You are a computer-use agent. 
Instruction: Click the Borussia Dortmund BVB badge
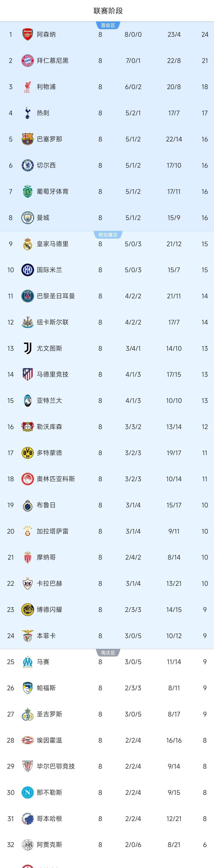click(x=27, y=453)
